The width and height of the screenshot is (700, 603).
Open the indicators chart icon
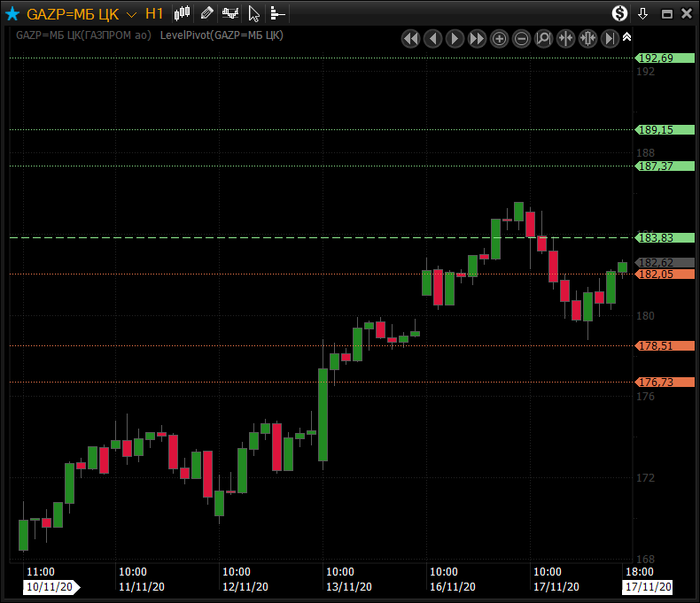230,13
